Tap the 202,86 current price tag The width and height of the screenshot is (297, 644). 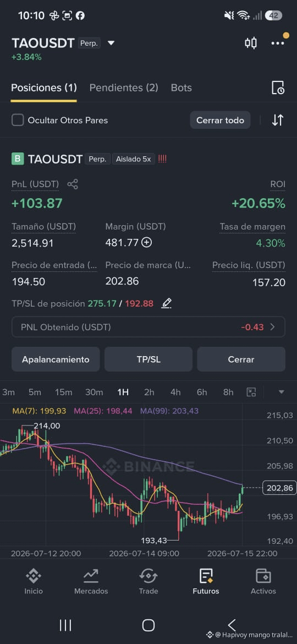click(x=279, y=488)
